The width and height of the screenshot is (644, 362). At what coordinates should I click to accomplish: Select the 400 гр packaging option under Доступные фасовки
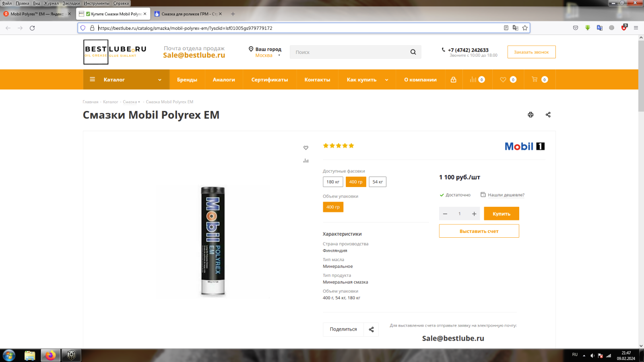point(356,182)
